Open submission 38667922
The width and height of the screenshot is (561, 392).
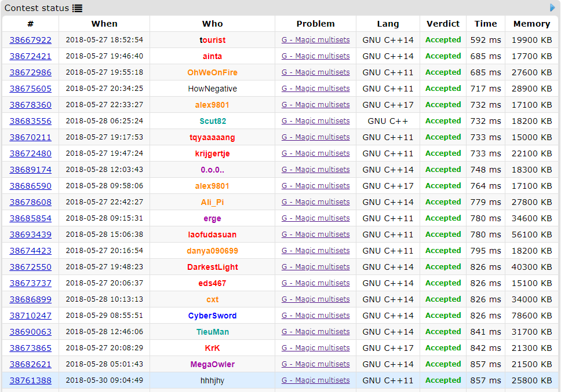coord(30,40)
